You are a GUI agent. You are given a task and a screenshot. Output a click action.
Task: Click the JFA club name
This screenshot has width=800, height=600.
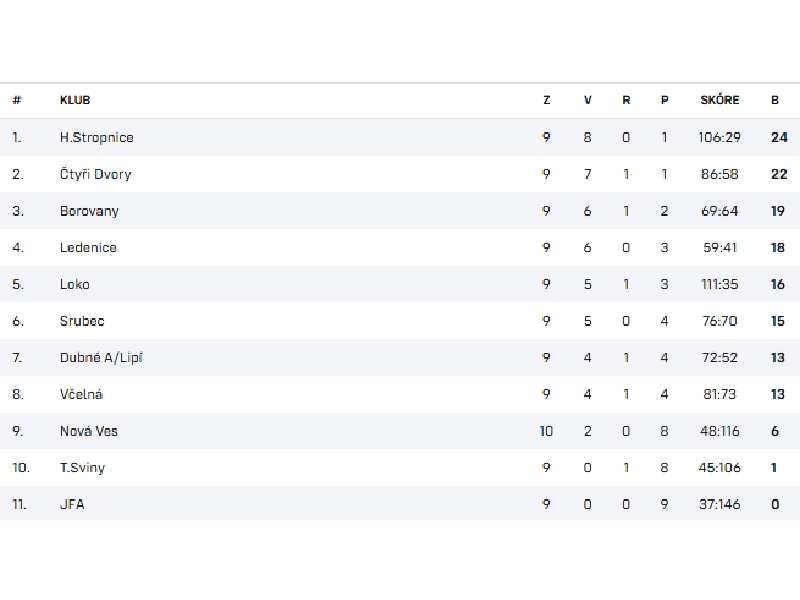72,504
